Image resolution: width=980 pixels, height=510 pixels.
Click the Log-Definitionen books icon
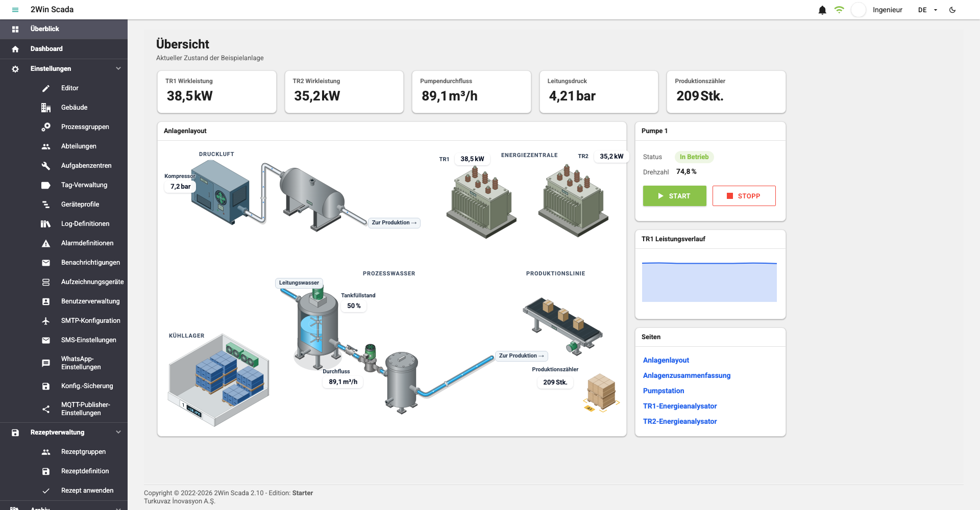tap(46, 224)
